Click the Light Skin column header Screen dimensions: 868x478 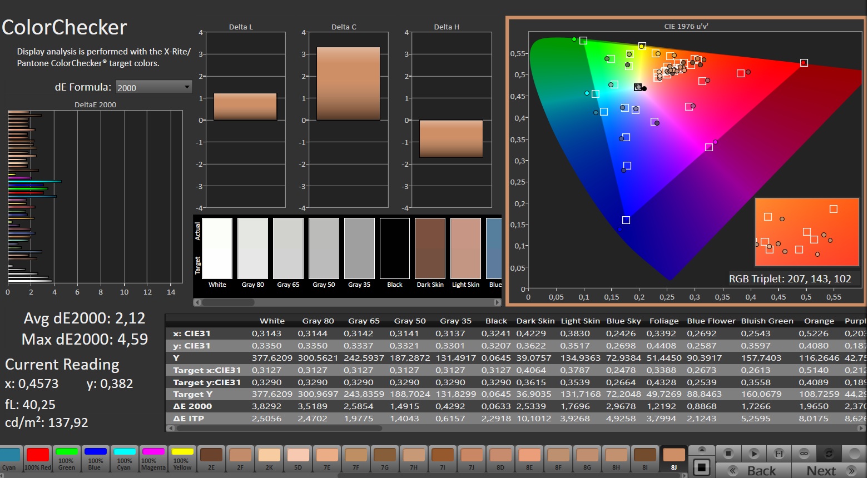tap(580, 321)
